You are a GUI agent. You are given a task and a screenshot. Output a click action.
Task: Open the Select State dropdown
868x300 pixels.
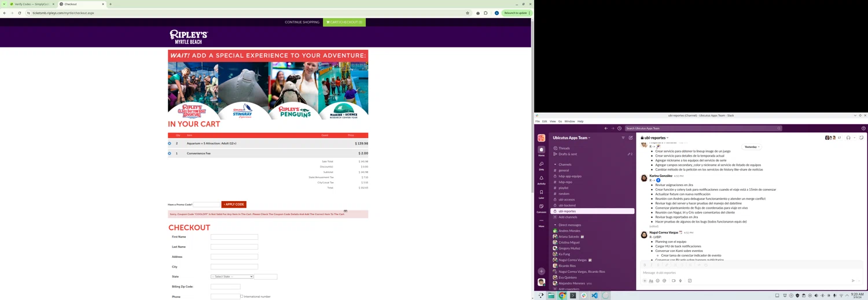coord(232,277)
